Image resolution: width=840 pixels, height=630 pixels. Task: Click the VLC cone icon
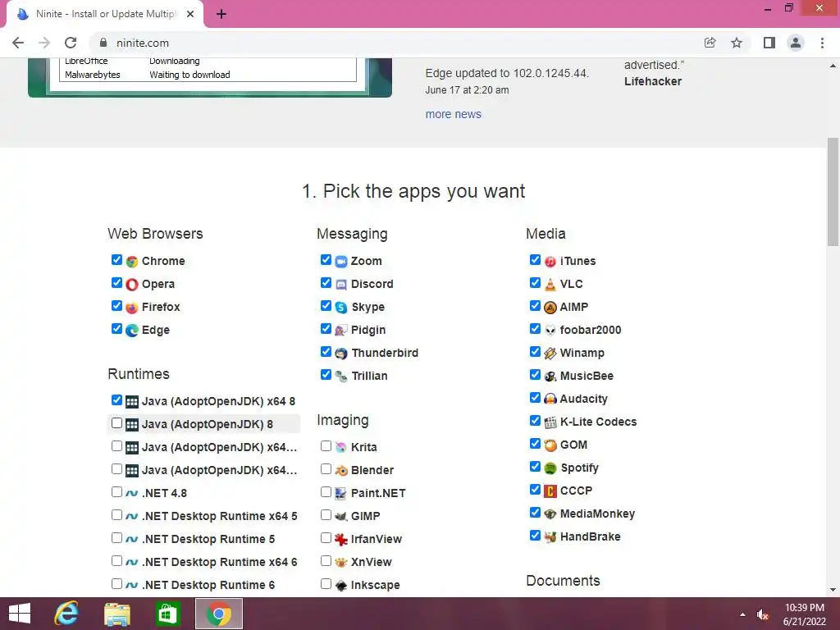550,285
